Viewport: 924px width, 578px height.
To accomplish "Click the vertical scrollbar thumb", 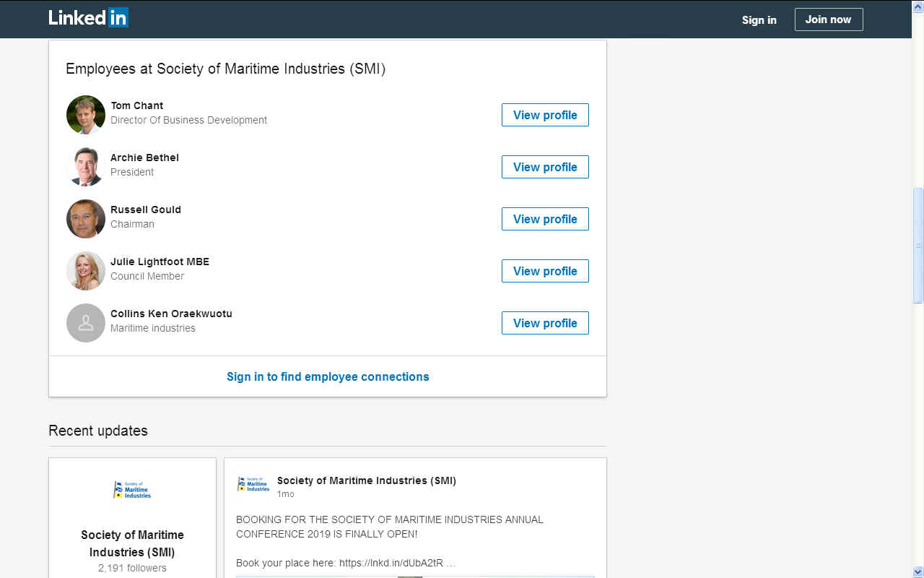I will [x=918, y=246].
